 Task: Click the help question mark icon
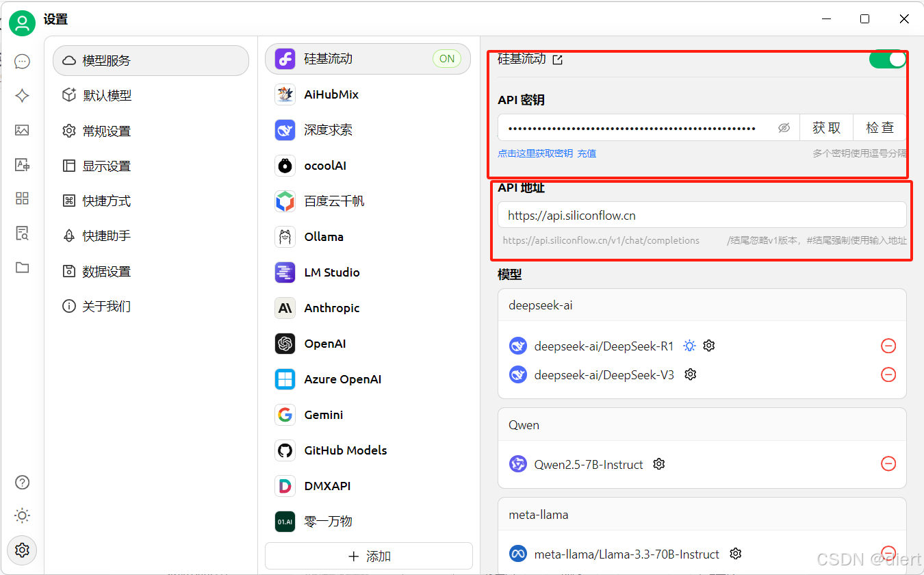pyautogui.click(x=22, y=482)
